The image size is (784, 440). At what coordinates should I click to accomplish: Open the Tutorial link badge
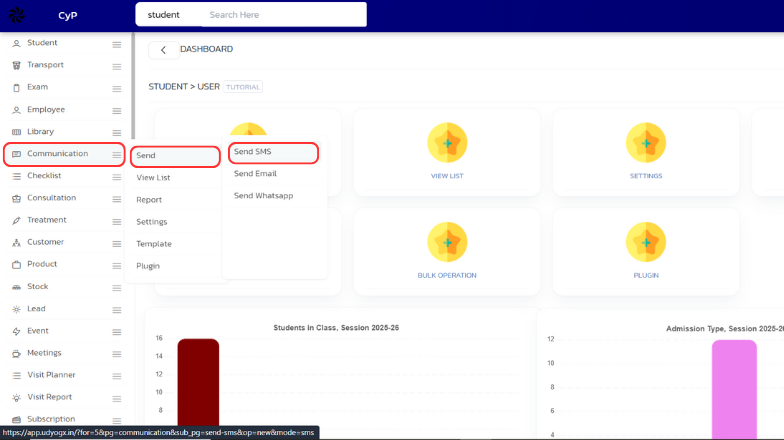[x=243, y=87]
